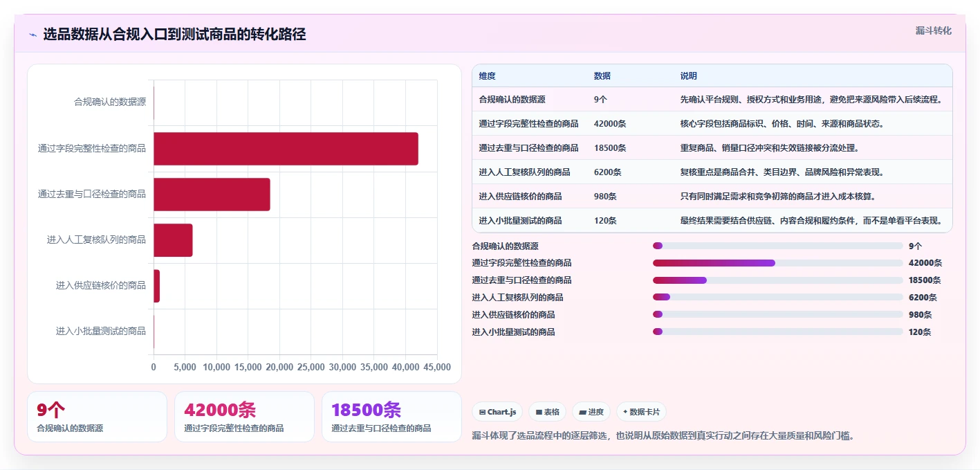Click description starting 最终结果需要结合供应链
The height and width of the screenshot is (470, 980).
coord(811,221)
